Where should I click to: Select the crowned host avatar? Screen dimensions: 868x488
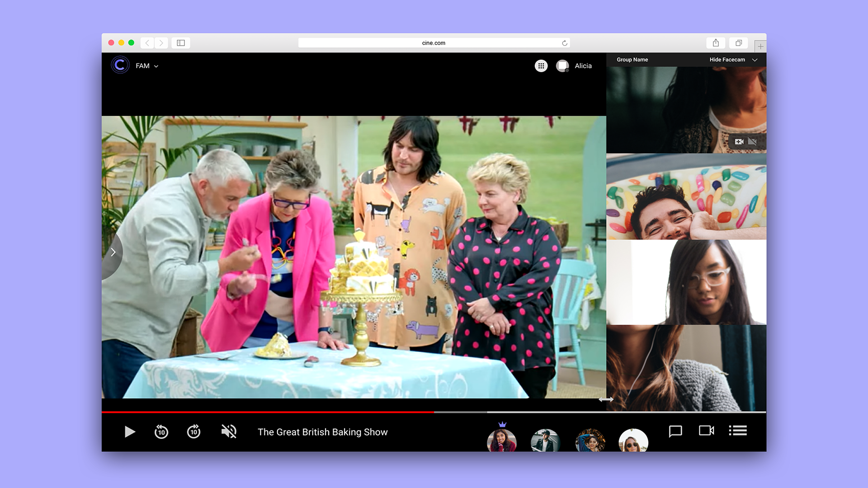click(x=502, y=441)
